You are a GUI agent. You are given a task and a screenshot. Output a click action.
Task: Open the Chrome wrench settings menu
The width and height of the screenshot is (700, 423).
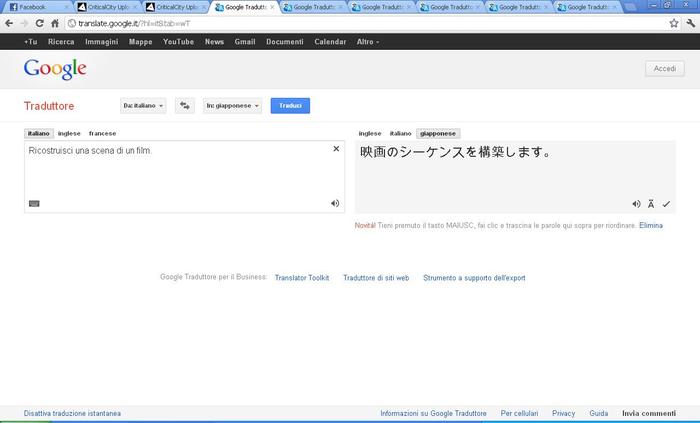[690, 23]
